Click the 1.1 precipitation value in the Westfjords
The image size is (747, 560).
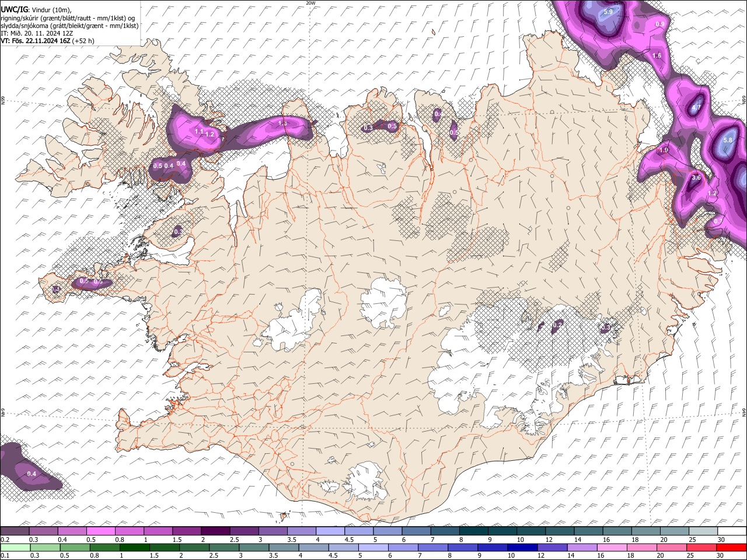(199, 132)
